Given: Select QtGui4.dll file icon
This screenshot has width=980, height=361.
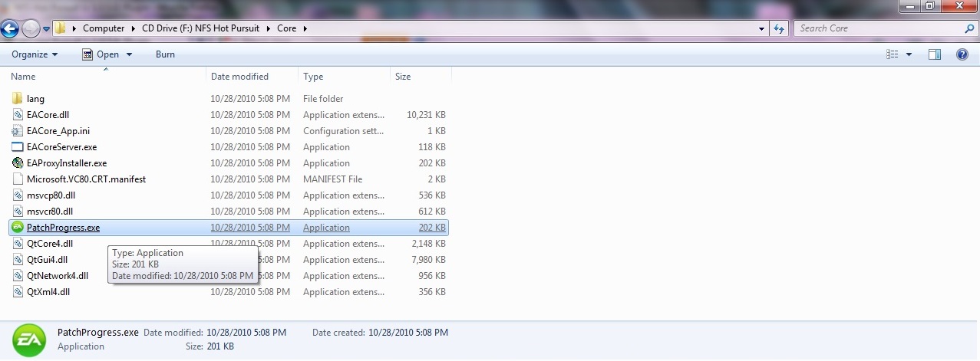Looking at the screenshot, I should point(18,260).
